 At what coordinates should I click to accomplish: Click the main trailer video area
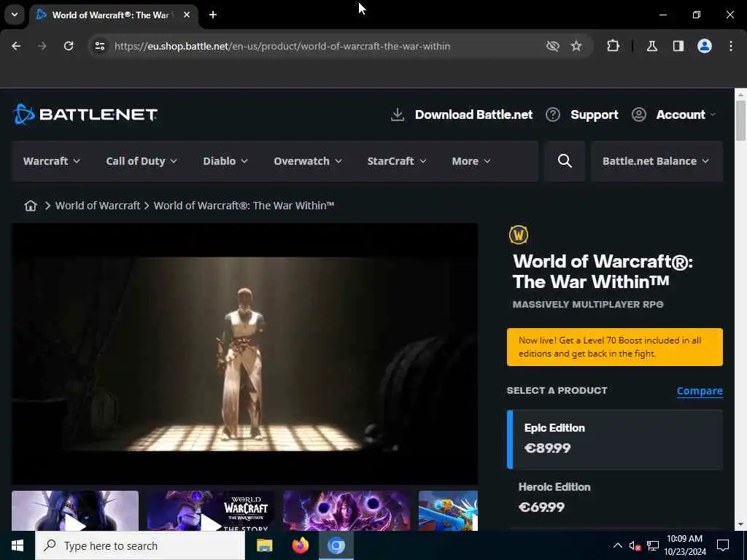click(244, 354)
